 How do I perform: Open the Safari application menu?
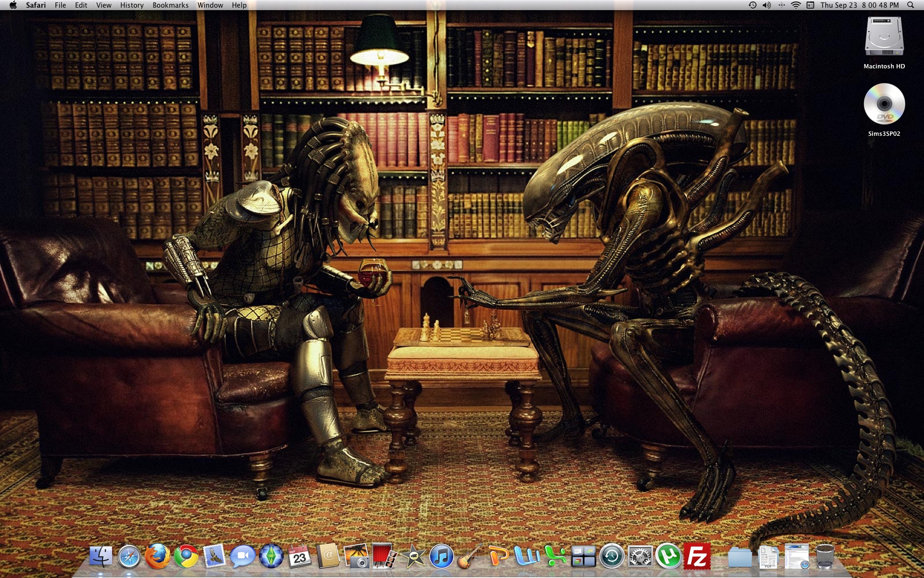(36, 5)
